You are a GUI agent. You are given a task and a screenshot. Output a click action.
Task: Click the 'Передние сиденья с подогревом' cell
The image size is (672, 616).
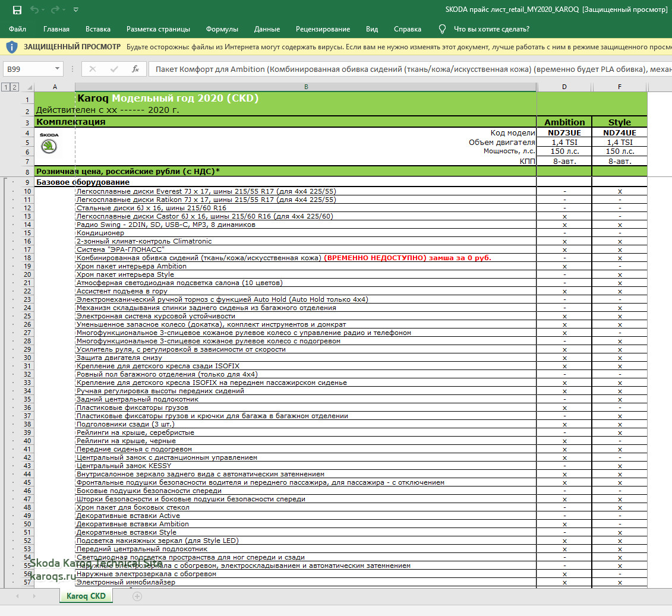point(305,449)
